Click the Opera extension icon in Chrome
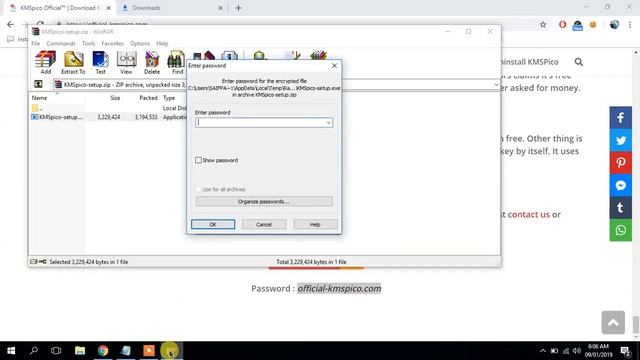Screen dimensions: 640x360 tap(562, 25)
